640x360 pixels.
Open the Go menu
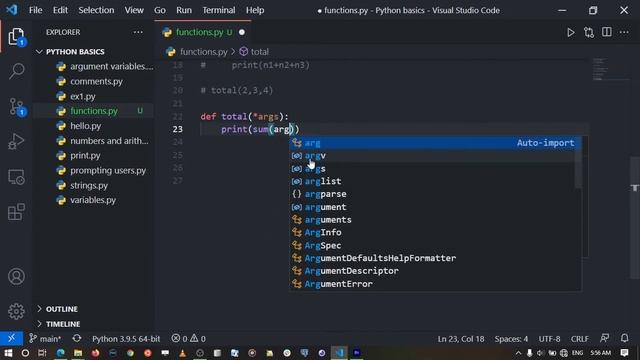coord(160,10)
